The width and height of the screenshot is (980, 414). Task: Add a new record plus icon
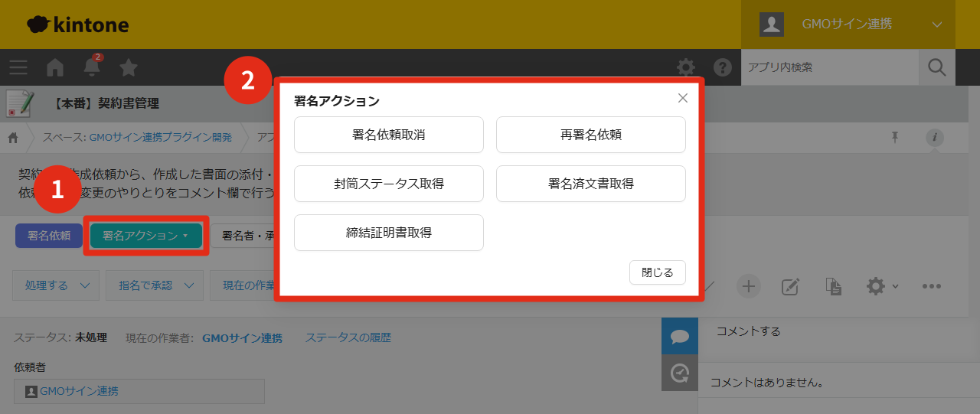click(x=749, y=286)
